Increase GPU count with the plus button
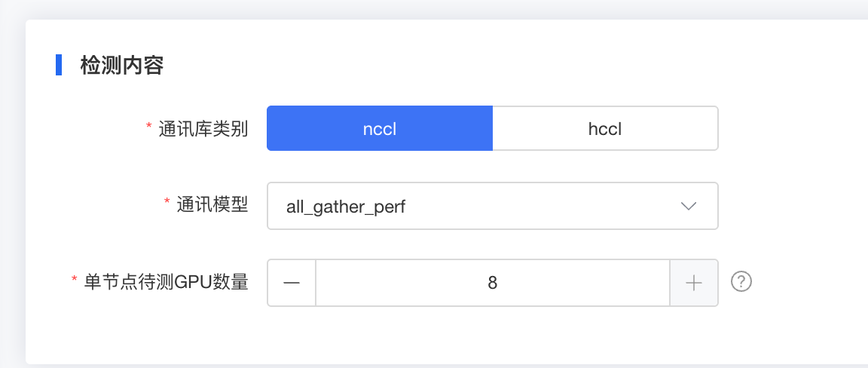Viewport: 868px width, 368px height. [x=694, y=283]
